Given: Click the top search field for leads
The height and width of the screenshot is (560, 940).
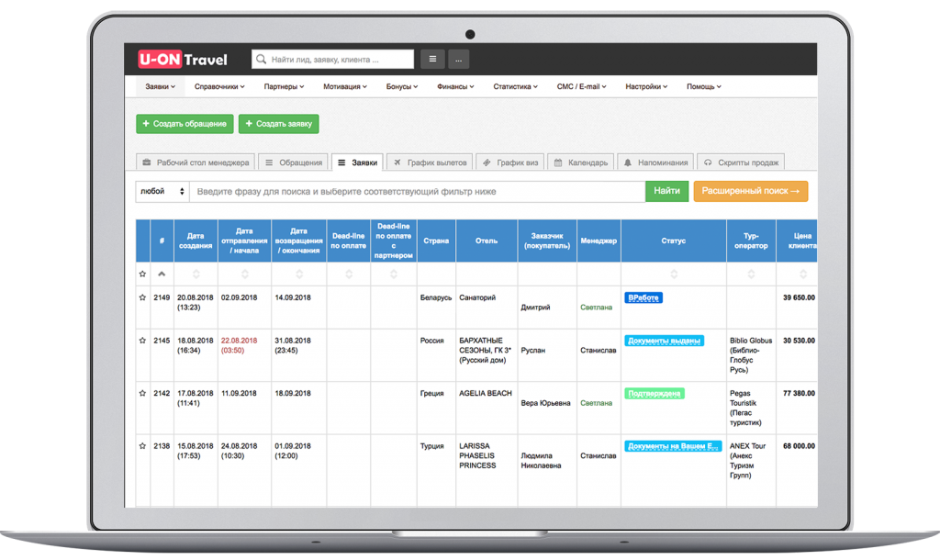Looking at the screenshot, I should [x=332, y=60].
